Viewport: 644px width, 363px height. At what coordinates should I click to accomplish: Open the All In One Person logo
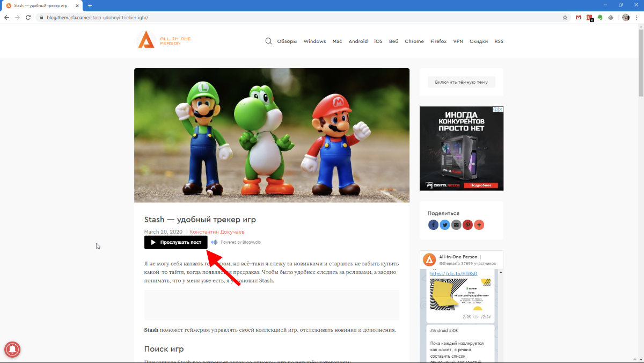[164, 40]
